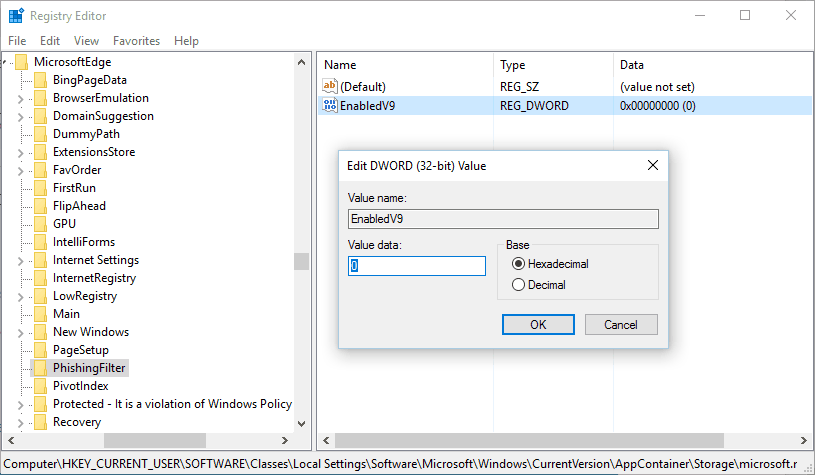Click the Value data input field
The image size is (815, 475).
(x=417, y=266)
